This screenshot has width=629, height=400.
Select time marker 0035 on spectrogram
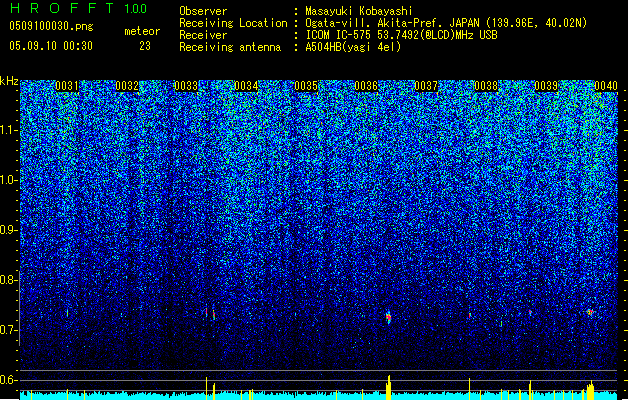pos(306,86)
